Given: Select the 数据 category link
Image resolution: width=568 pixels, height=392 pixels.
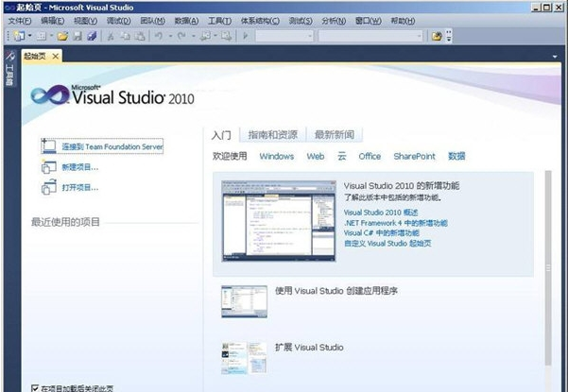Looking at the screenshot, I should pyautogui.click(x=456, y=157).
